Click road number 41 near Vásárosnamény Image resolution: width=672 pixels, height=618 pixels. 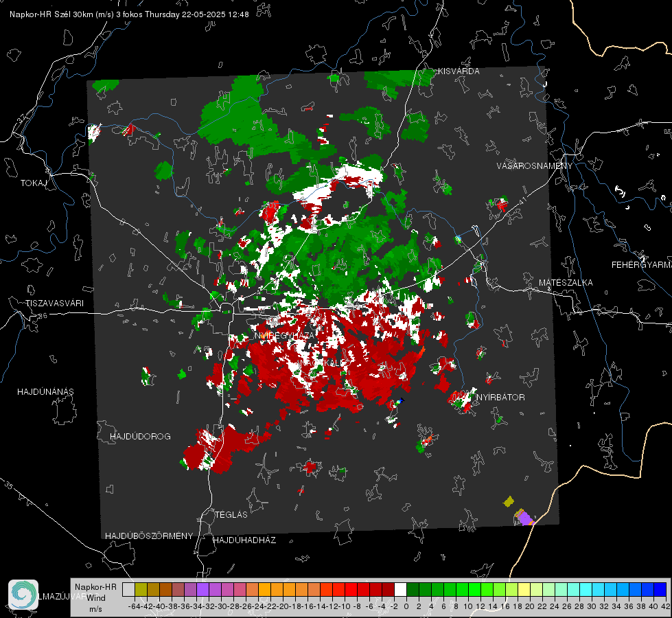tap(522, 201)
